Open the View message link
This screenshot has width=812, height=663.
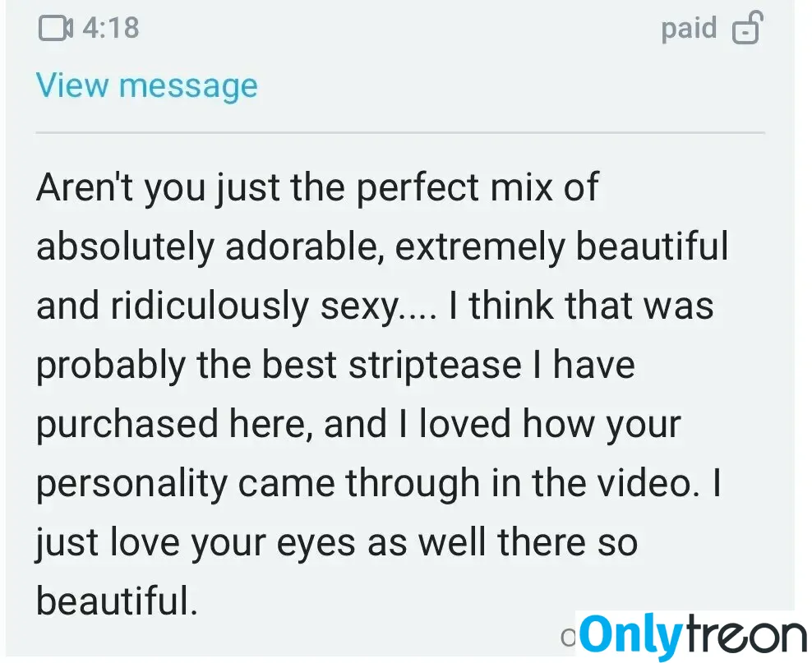pyautogui.click(x=146, y=85)
